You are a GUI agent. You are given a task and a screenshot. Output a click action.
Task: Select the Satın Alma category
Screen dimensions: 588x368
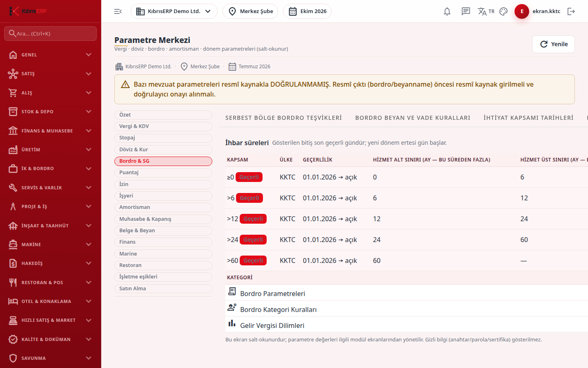coord(163,289)
